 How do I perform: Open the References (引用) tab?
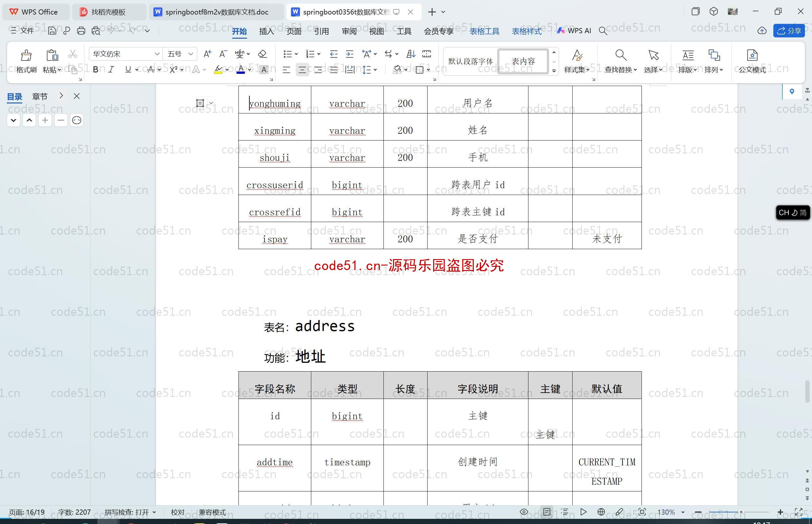click(322, 31)
